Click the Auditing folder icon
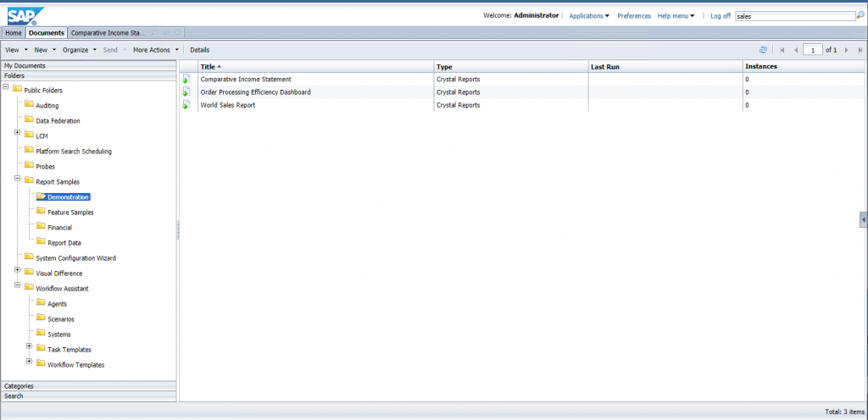This screenshot has width=868, height=420. click(29, 104)
